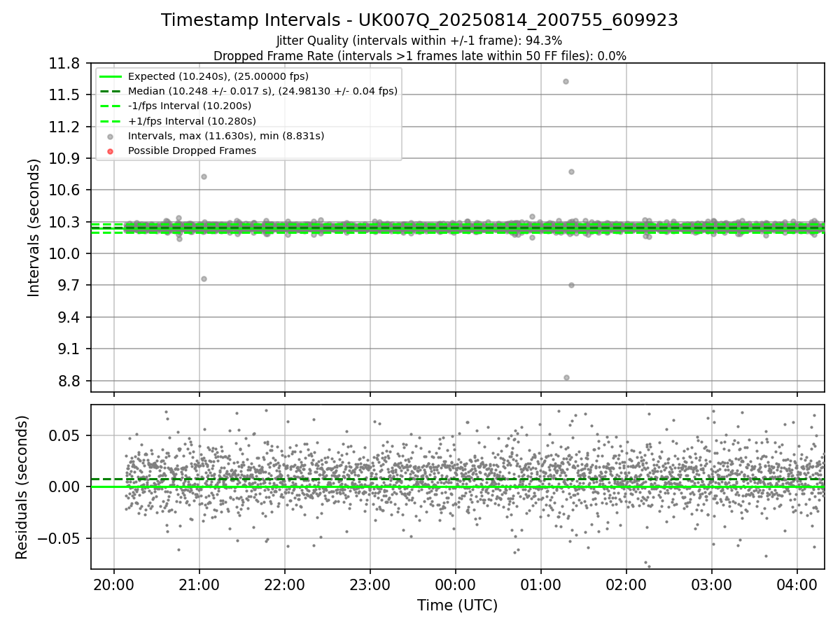Click the 'Residuals (seconds)' y-axis label
Screen dimensions: 840x630
point(22,487)
